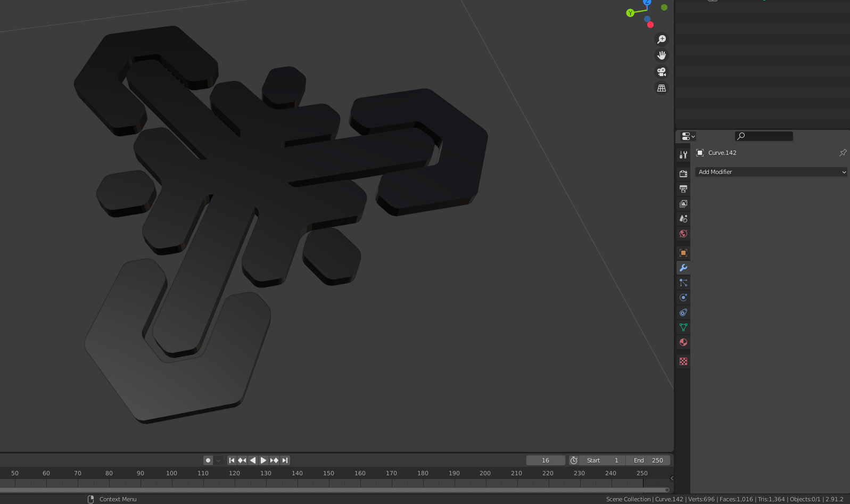Toggle the camera view icon

662,72
